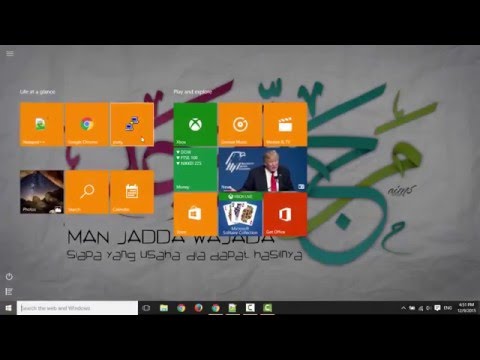Show hidden system tray icons
Image resolution: width=480 pixels, height=360 pixels.
click(x=403, y=308)
